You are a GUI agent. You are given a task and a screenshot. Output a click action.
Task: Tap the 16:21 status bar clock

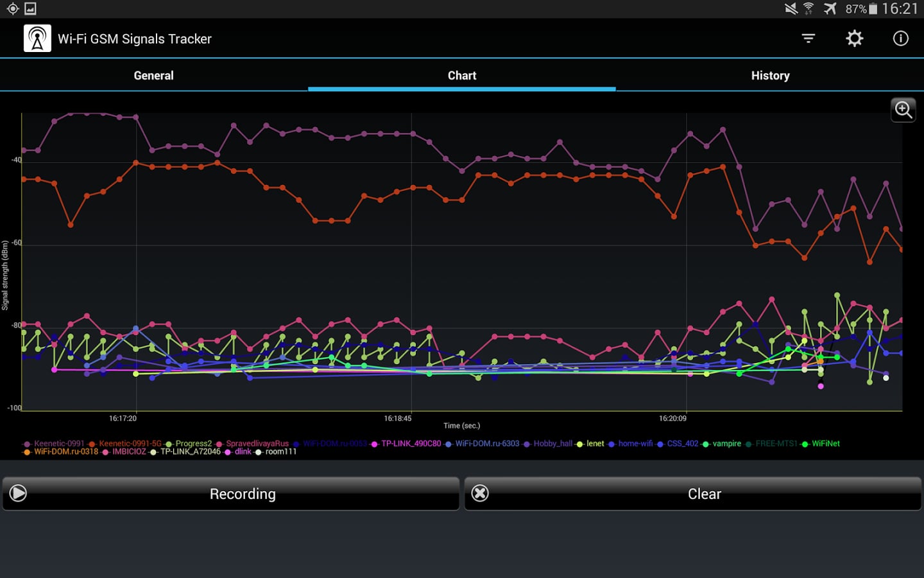click(x=900, y=9)
